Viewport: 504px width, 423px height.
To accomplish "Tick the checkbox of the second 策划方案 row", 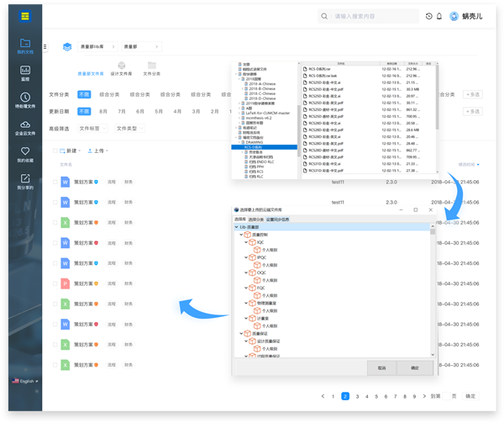I will tap(55, 203).
